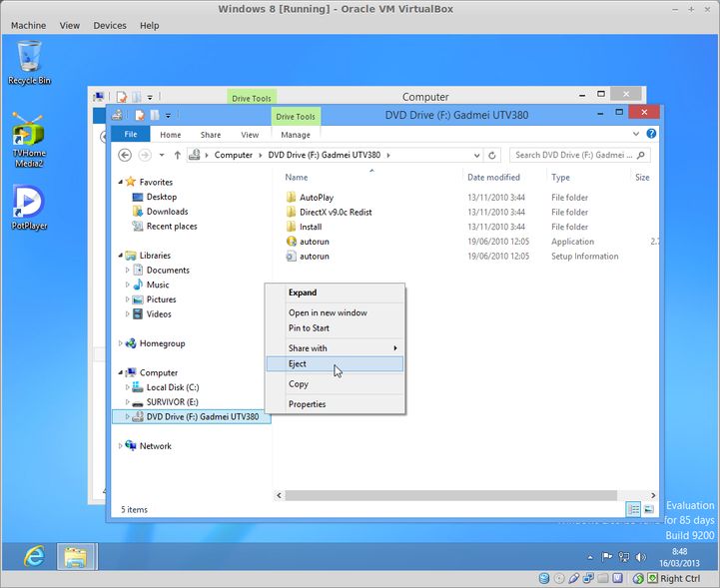Open the Recycle Bin desktop icon
This screenshot has width=720, height=588.
click(x=29, y=63)
